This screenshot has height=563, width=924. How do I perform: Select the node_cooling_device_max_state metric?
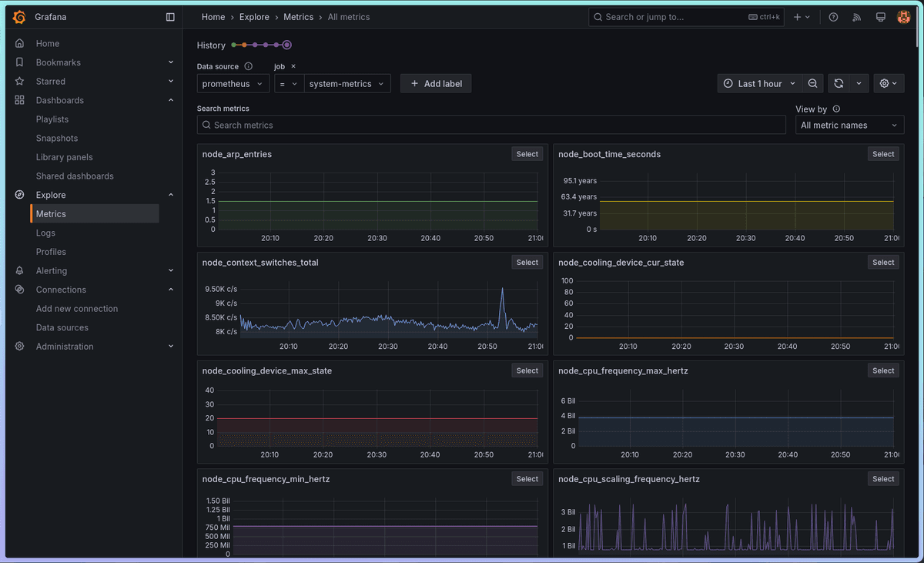(527, 370)
